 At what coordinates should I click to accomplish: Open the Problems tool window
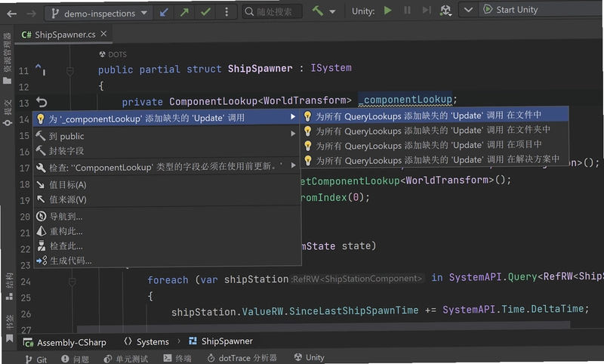point(75,359)
